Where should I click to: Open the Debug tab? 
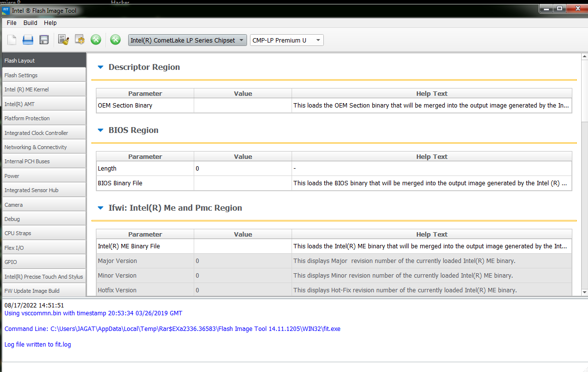[x=44, y=219]
